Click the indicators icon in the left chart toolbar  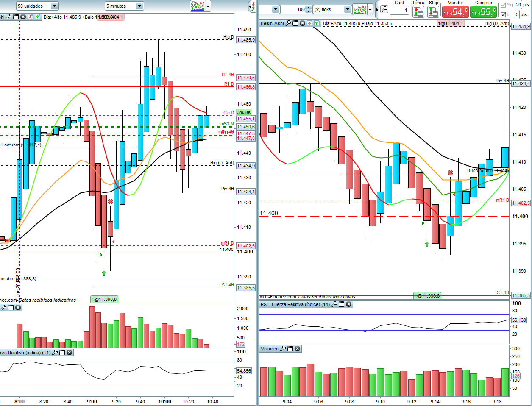(198, 6)
